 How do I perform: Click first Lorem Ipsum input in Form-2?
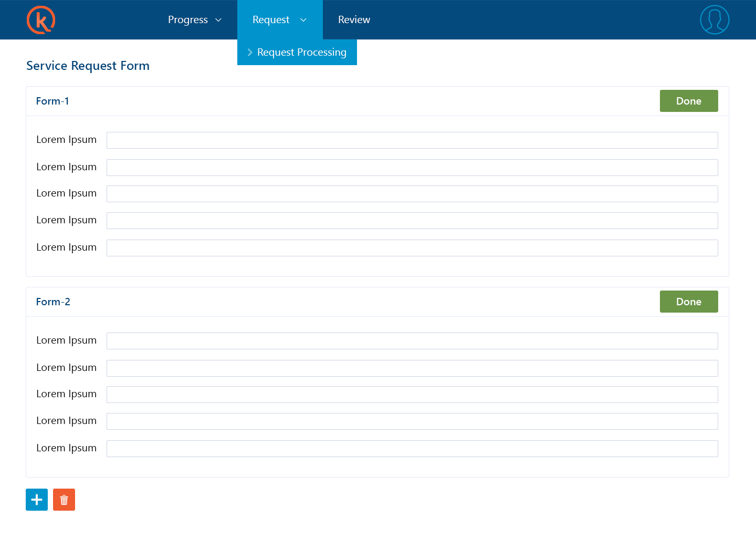click(412, 341)
